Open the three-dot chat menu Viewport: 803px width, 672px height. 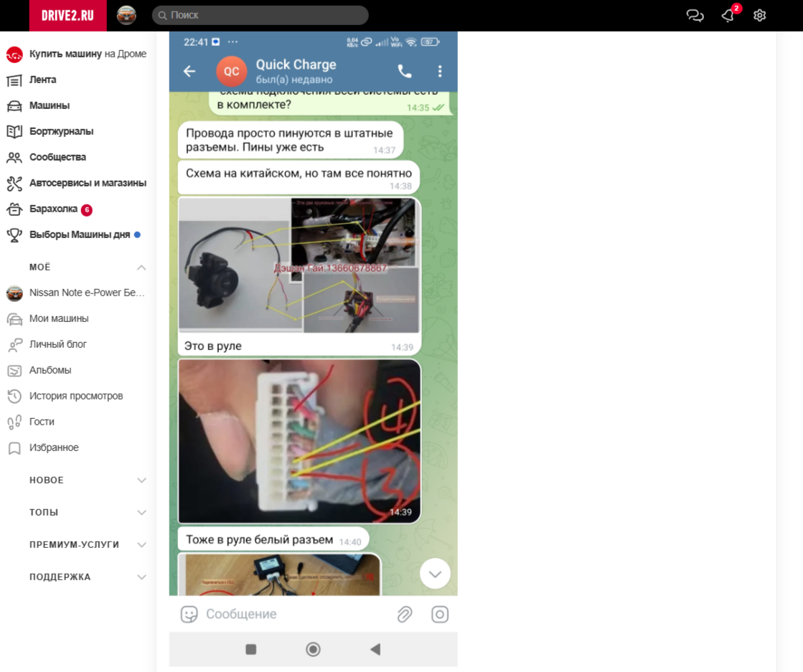tap(440, 71)
